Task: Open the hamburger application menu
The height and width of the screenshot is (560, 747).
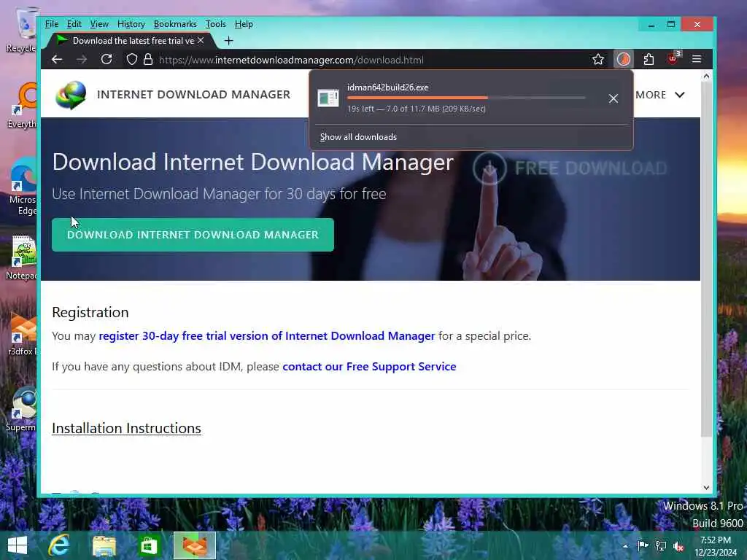Action: pos(697,59)
